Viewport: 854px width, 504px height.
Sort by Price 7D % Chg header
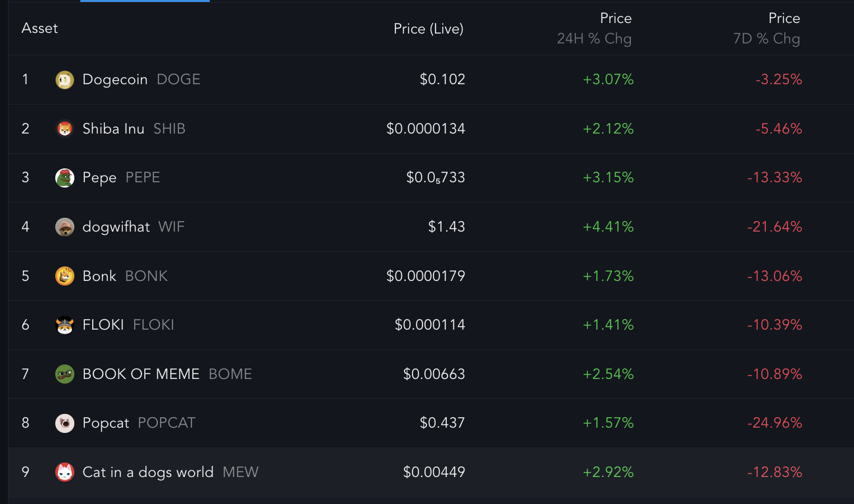[766, 28]
